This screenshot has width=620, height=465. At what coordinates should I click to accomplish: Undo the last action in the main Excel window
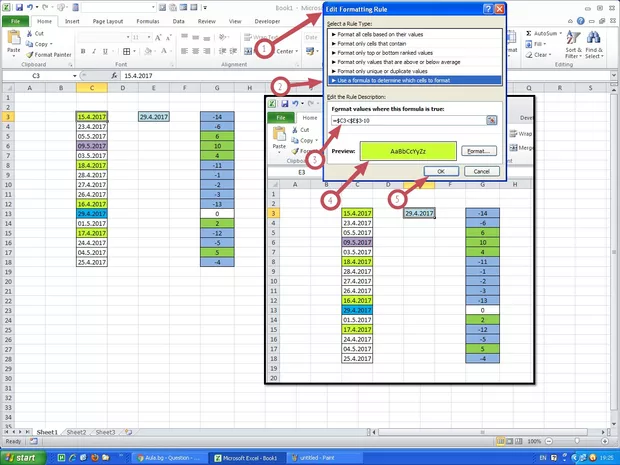(29, 8)
